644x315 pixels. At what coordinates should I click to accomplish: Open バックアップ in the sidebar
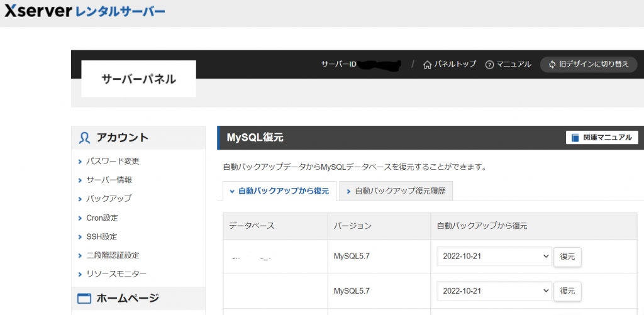109,198
